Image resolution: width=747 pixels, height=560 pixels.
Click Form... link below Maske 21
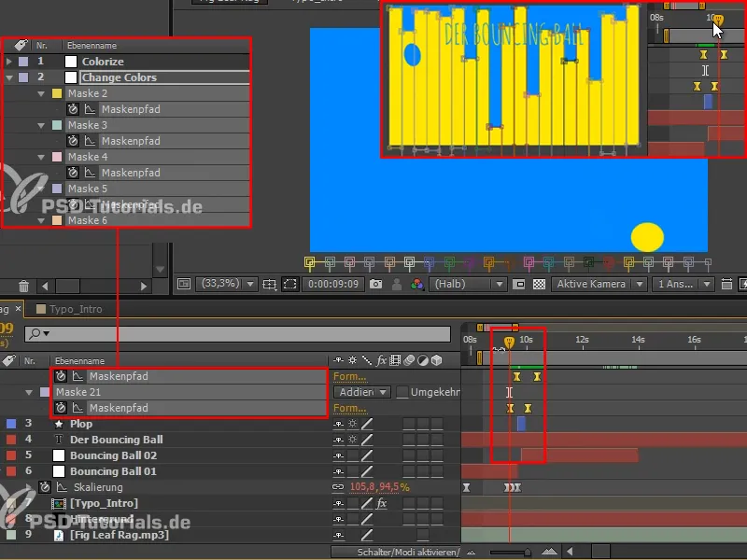tap(349, 408)
